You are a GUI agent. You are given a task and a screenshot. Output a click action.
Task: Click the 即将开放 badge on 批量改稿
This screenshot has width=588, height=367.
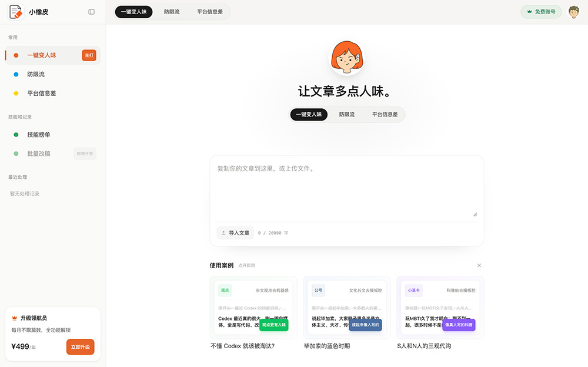(x=85, y=154)
